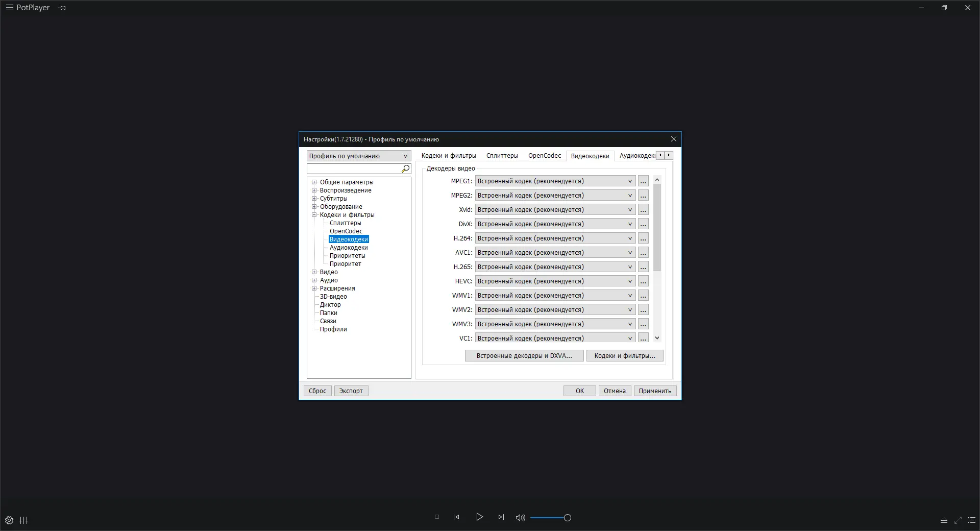Open the Кодеки и фильтры tab
Image resolution: width=980 pixels, height=531 pixels.
pyautogui.click(x=449, y=156)
